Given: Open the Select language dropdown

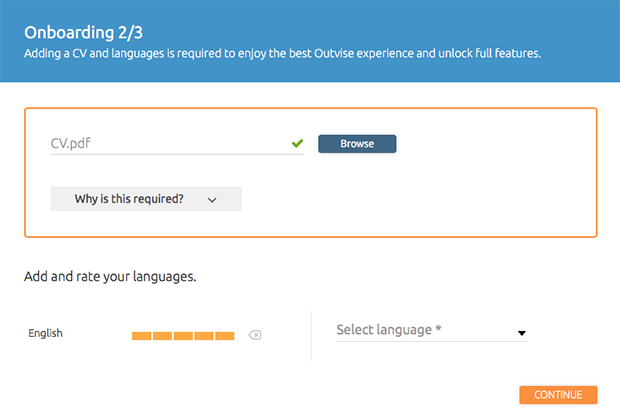Looking at the screenshot, I should tap(432, 330).
